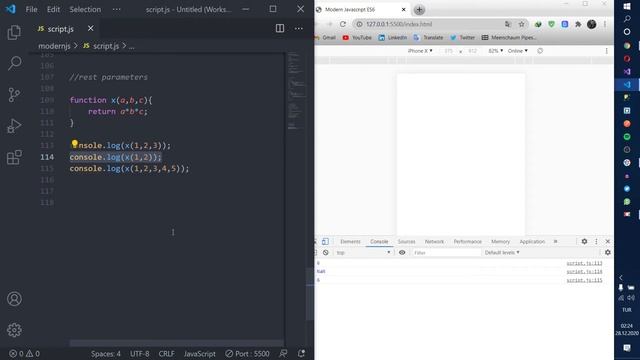This screenshot has width=640, height=360.
Task: Open the Meerschaum Pipes bookmark
Action: (x=509, y=38)
